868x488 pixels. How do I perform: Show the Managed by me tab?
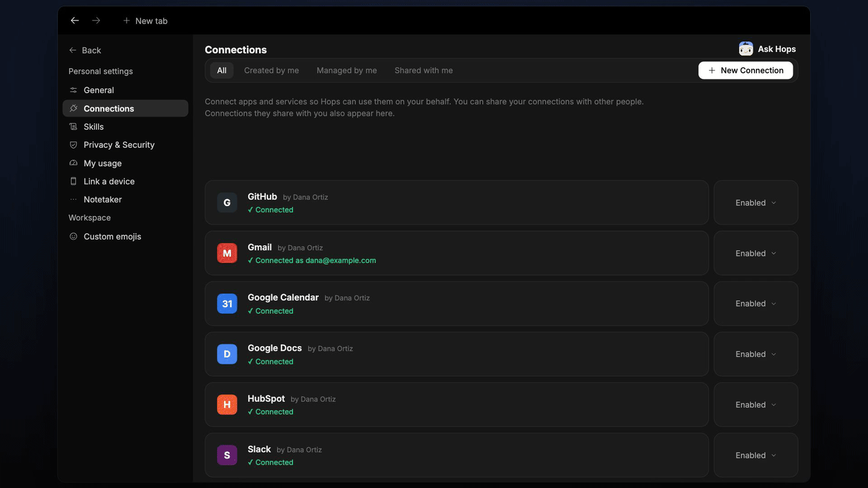tap(347, 70)
